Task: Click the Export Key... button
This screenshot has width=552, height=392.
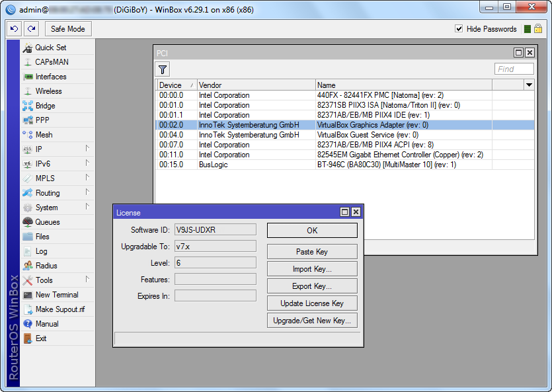Action: point(312,286)
